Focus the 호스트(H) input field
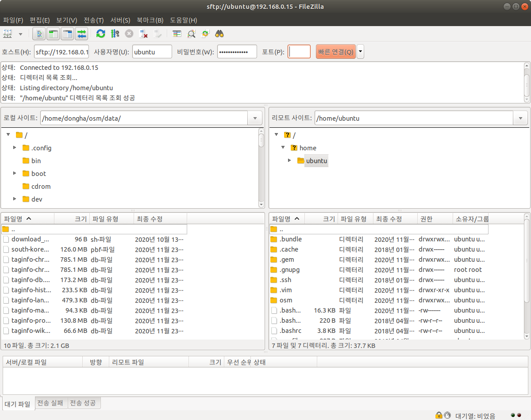The width and height of the screenshot is (531, 420). (x=62, y=51)
